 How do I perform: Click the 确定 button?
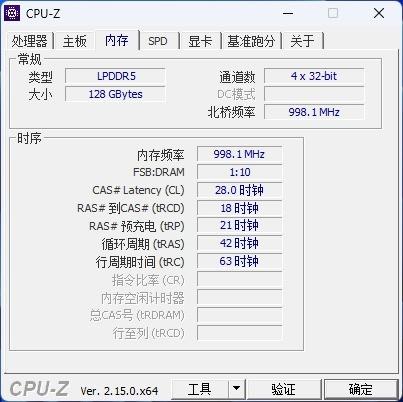[361, 389]
